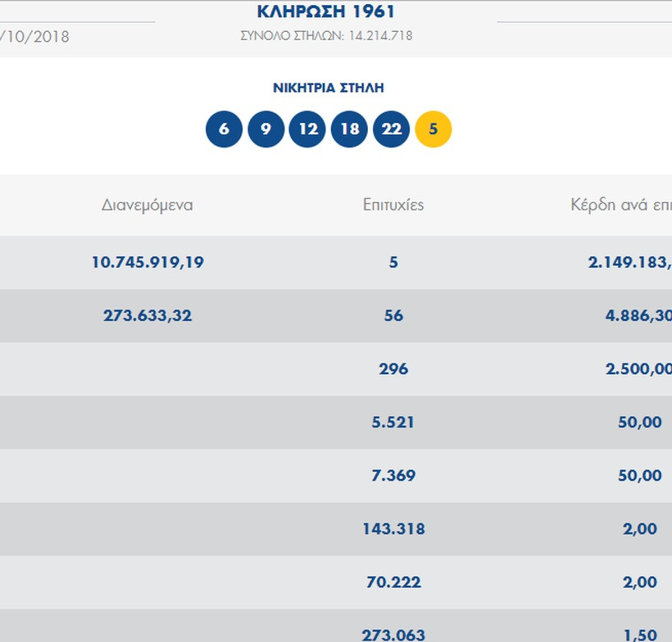Viewport: 672px width, 642px height.
Task: Click the ΚΛΗΡΩΣΗ 1961 draw title
Action: click(326, 11)
